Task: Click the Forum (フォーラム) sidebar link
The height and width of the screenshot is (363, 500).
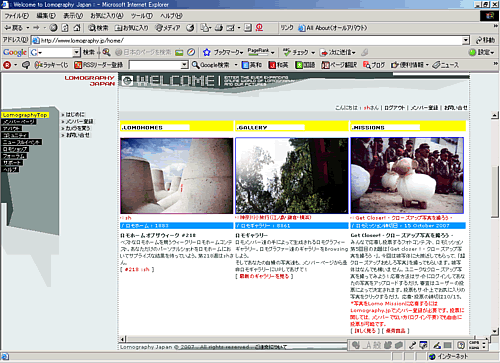Action: coord(15,156)
